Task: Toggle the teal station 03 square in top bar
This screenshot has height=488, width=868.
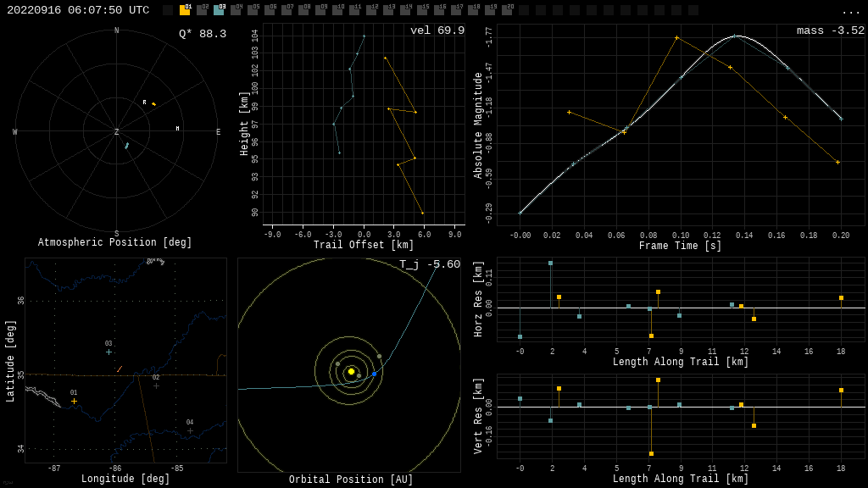Action: 219,10
